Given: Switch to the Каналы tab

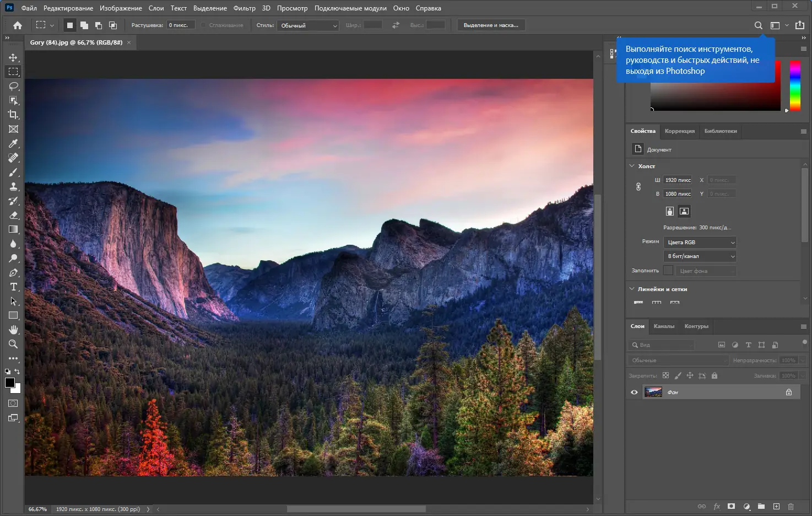Looking at the screenshot, I should tap(664, 326).
